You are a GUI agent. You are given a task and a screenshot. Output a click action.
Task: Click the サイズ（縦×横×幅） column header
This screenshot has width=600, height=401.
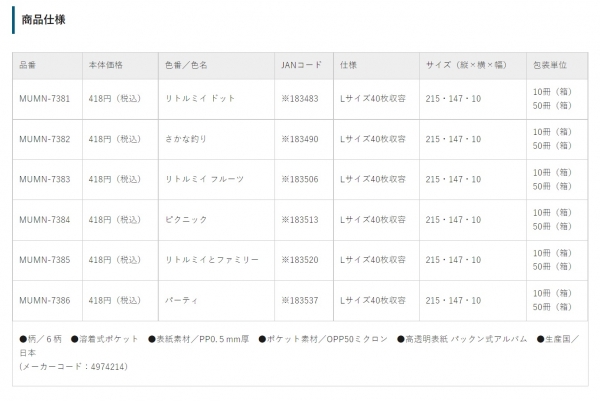467,65
